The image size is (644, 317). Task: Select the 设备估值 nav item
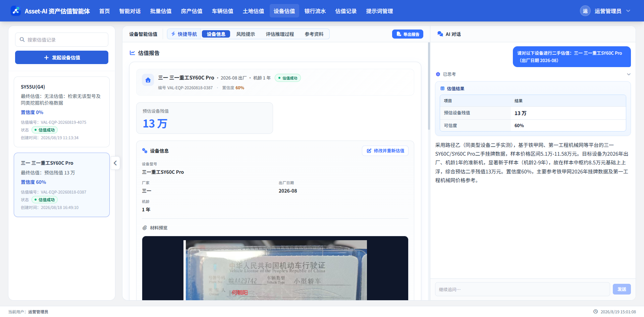pos(284,11)
